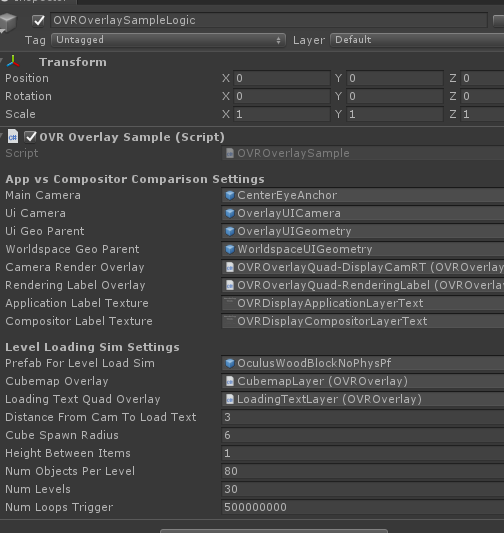Select the Application Label Texture field

click(x=363, y=303)
